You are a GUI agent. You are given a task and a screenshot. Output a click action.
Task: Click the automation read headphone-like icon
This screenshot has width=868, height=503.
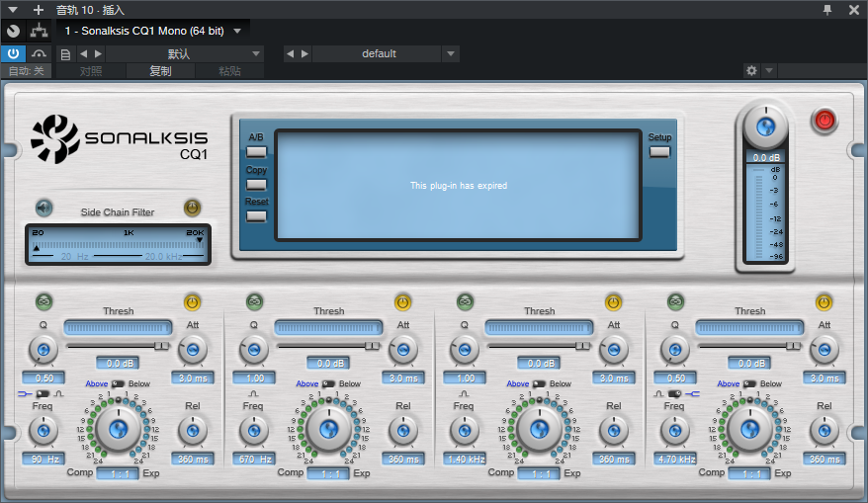click(39, 53)
